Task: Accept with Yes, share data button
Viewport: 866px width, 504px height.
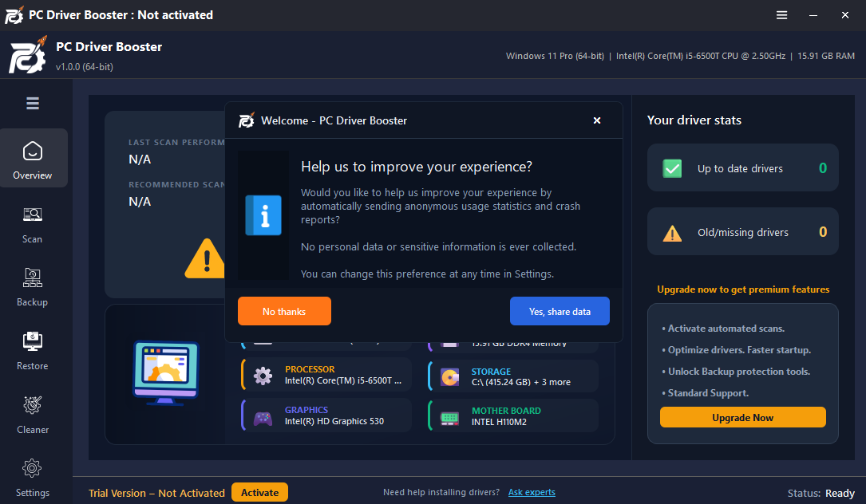Action: point(560,311)
